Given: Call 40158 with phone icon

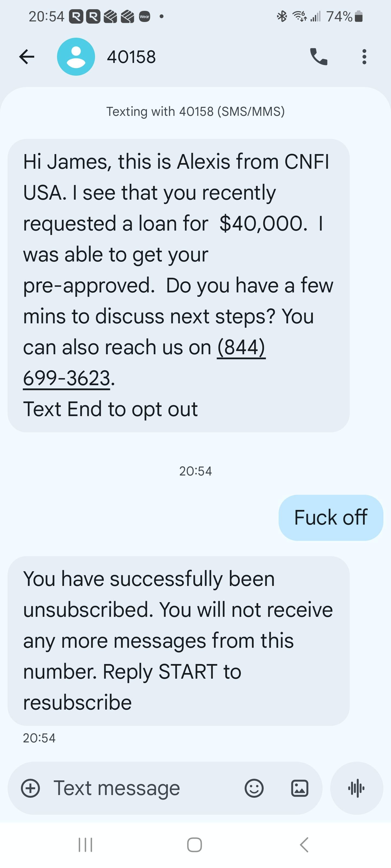Looking at the screenshot, I should 319,57.
